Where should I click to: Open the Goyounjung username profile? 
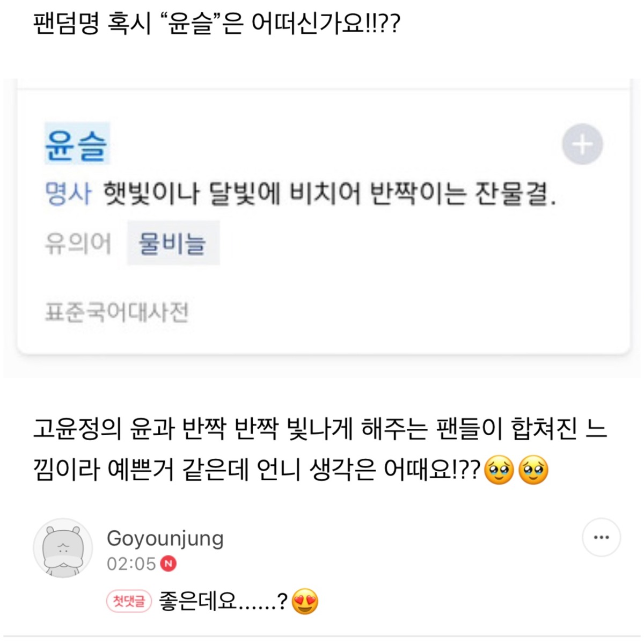click(165, 538)
